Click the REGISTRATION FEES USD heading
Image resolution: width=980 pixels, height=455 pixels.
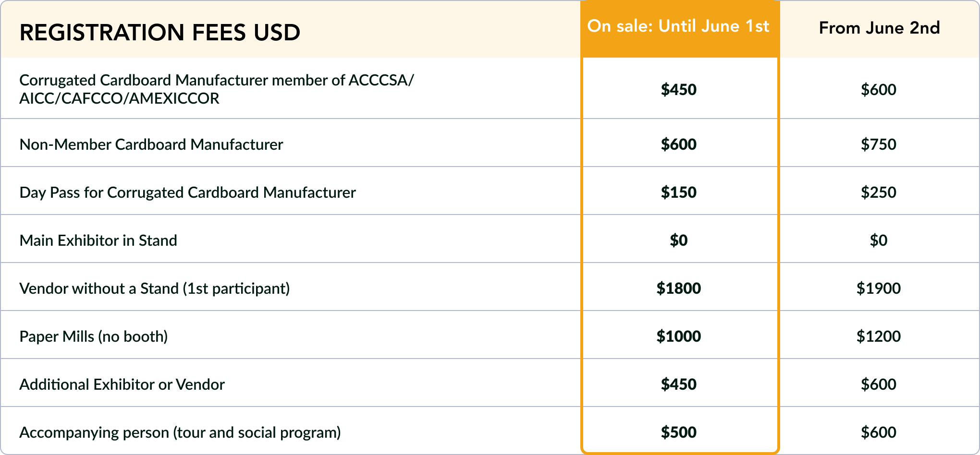coord(159,32)
